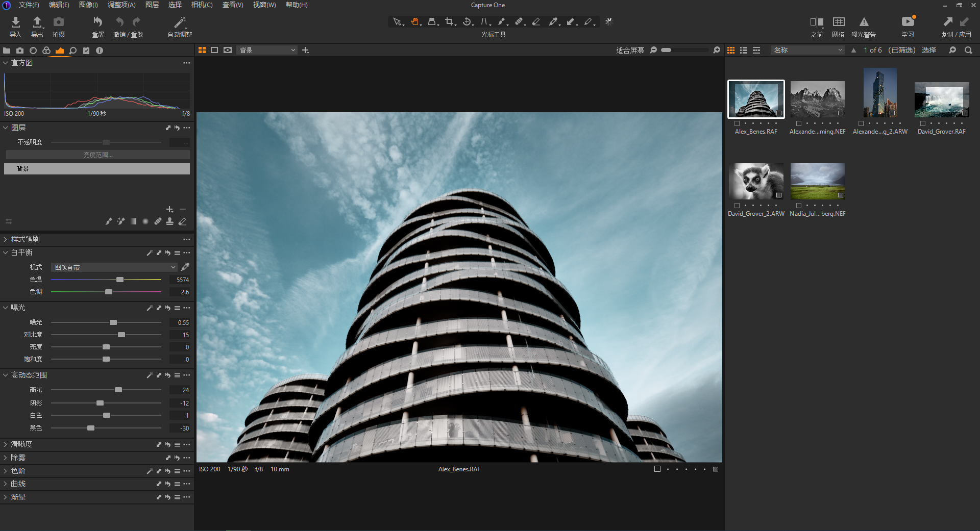Switch browser to list view
The image size is (980, 531).
tap(744, 50)
